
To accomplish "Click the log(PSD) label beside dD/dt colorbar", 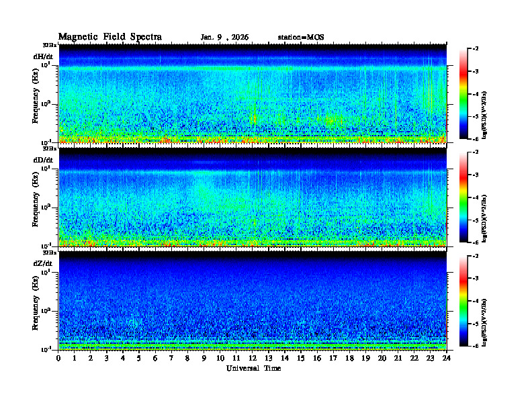I will (484, 218).
